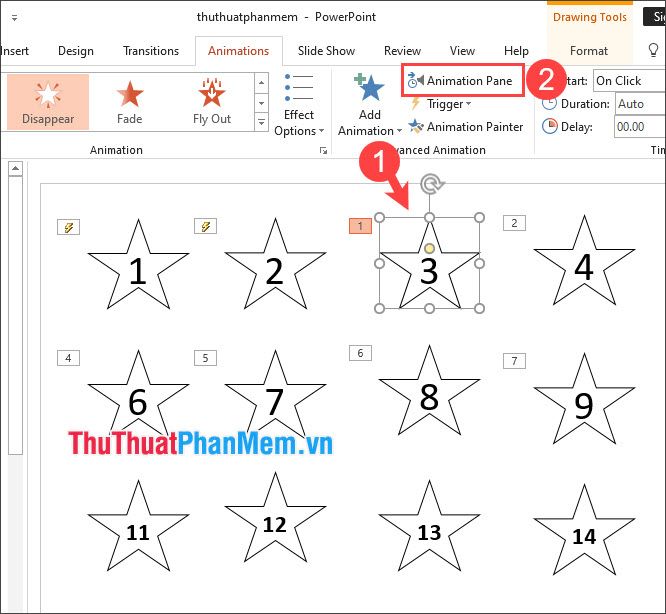666x614 pixels.
Task: Open the Start timing combo box
Action: pyautogui.click(x=628, y=80)
